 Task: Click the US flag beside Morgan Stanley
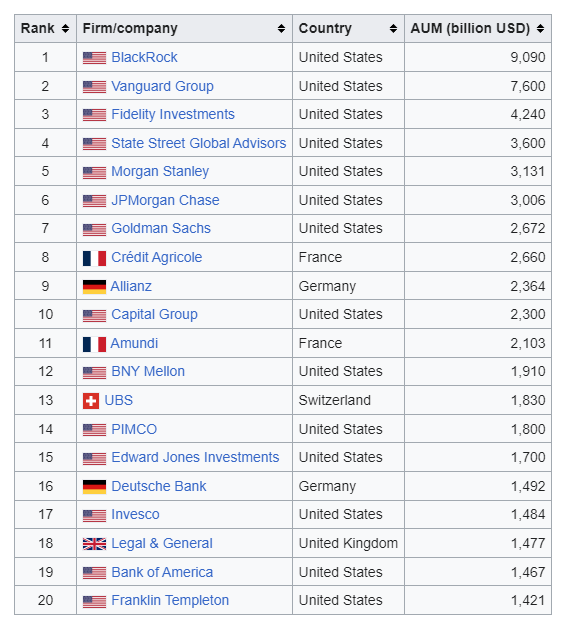coord(94,172)
